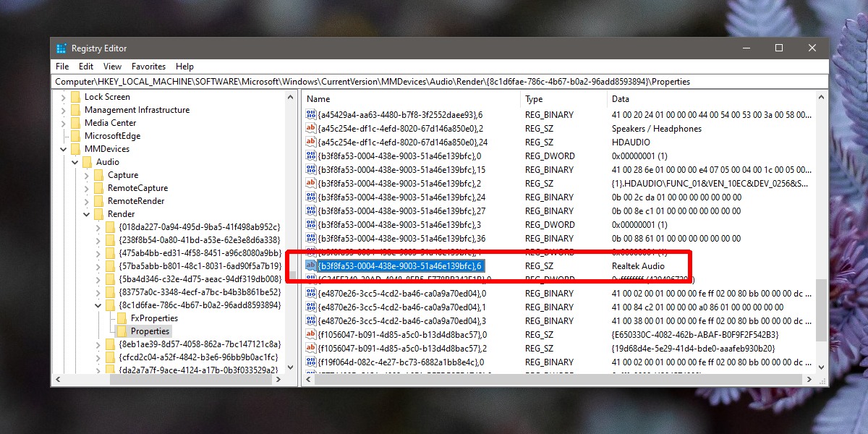Image resolution: width=868 pixels, height=434 pixels.
Task: Expand the Capture key
Action: pyautogui.click(x=87, y=175)
